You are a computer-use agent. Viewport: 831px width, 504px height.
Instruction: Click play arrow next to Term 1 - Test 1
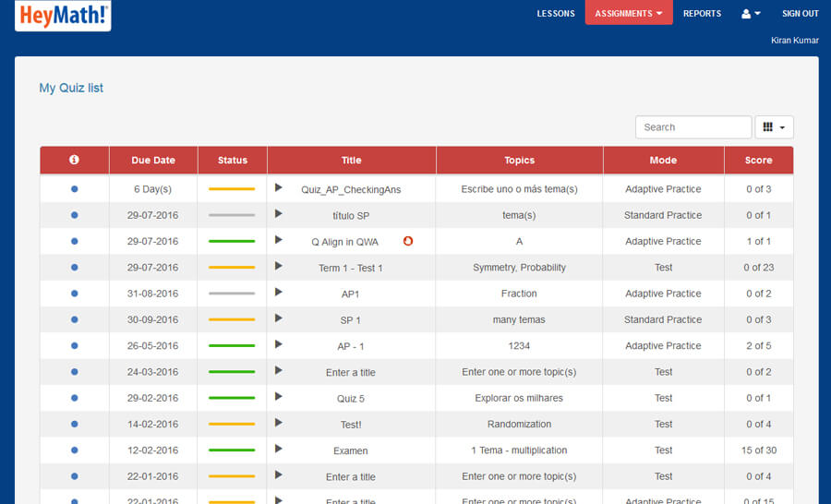click(279, 267)
